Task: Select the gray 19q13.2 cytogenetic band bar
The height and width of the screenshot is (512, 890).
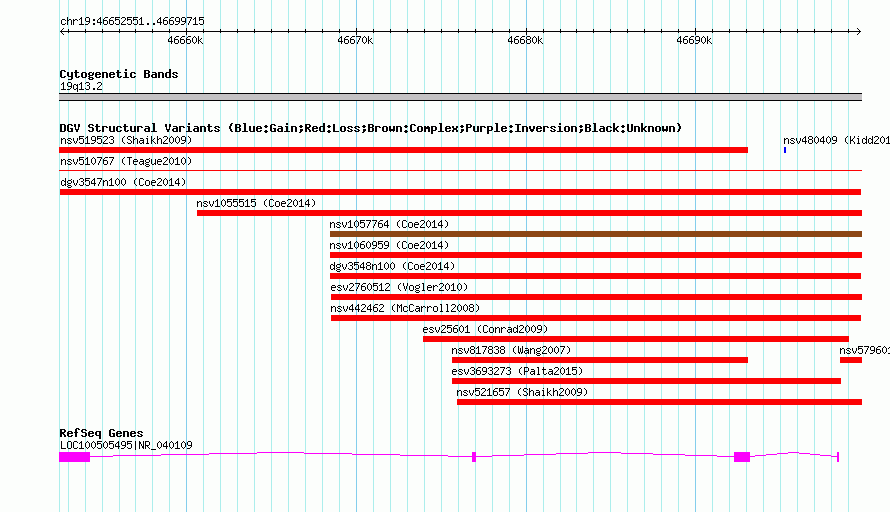Action: pyautogui.click(x=460, y=97)
